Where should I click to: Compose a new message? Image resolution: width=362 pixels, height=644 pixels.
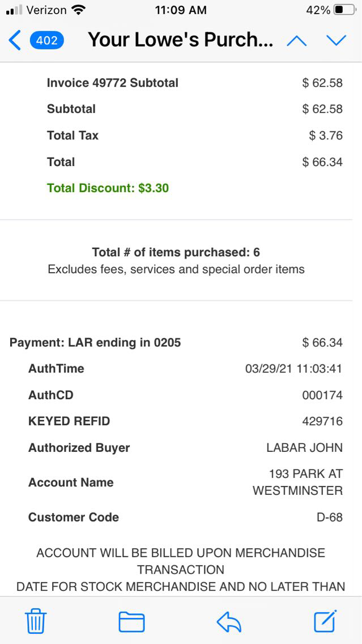[326, 621]
